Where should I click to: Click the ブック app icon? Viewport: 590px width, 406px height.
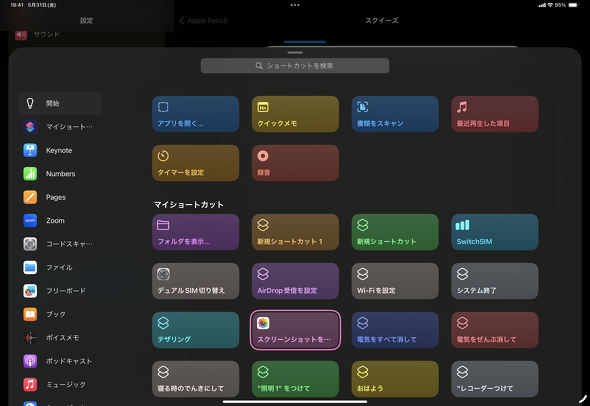click(30, 314)
